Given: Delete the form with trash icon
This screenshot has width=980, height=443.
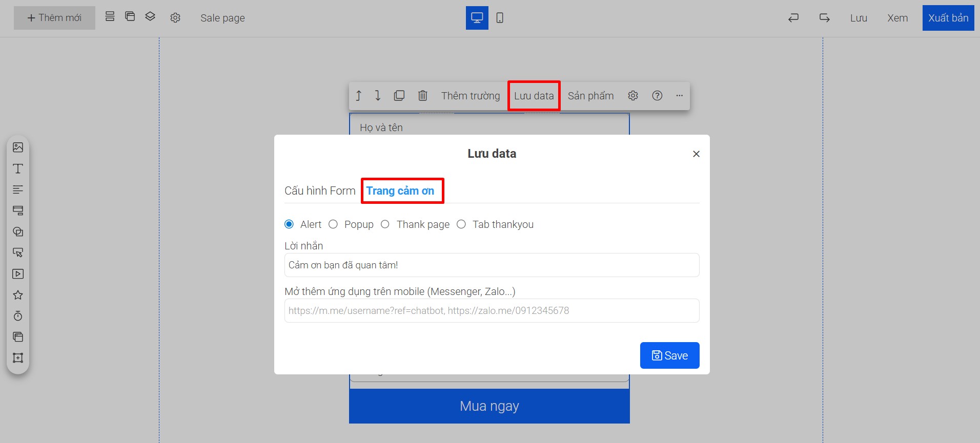Looking at the screenshot, I should point(422,96).
